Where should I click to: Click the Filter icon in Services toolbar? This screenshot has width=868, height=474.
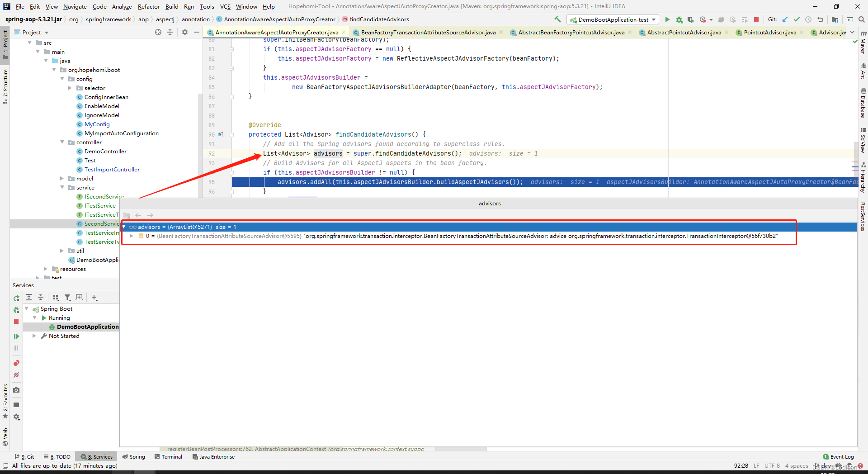coord(68,297)
